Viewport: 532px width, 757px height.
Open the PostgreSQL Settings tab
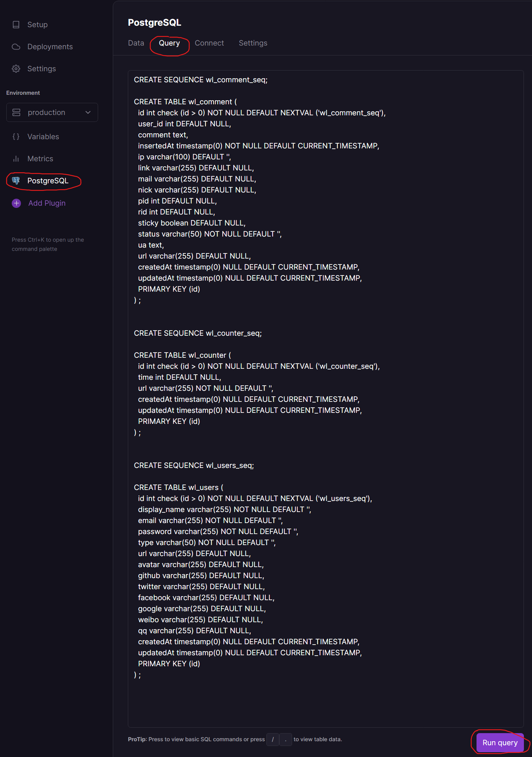pyautogui.click(x=253, y=43)
